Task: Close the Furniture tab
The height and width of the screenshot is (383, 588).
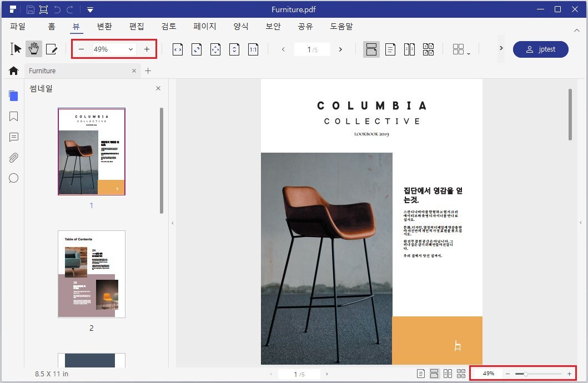Action: click(134, 70)
